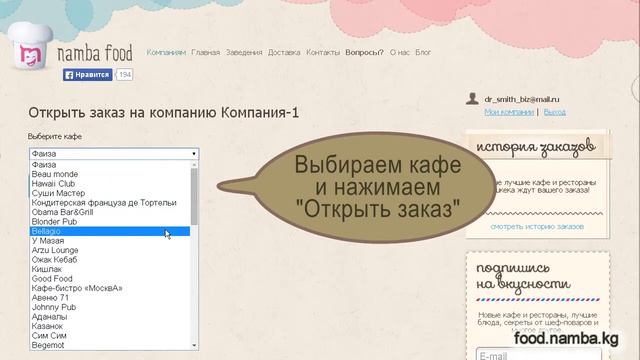640x360 pixels.
Task: Click the namba food site title
Action: point(95,53)
